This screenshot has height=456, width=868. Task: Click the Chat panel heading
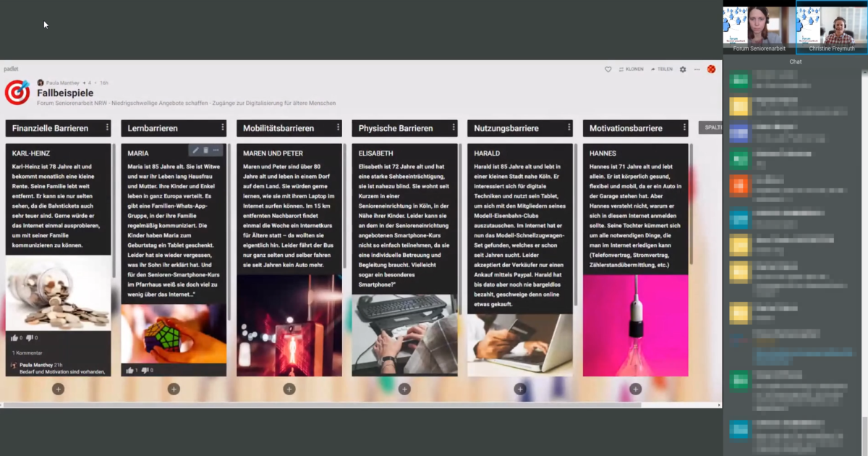tap(795, 62)
